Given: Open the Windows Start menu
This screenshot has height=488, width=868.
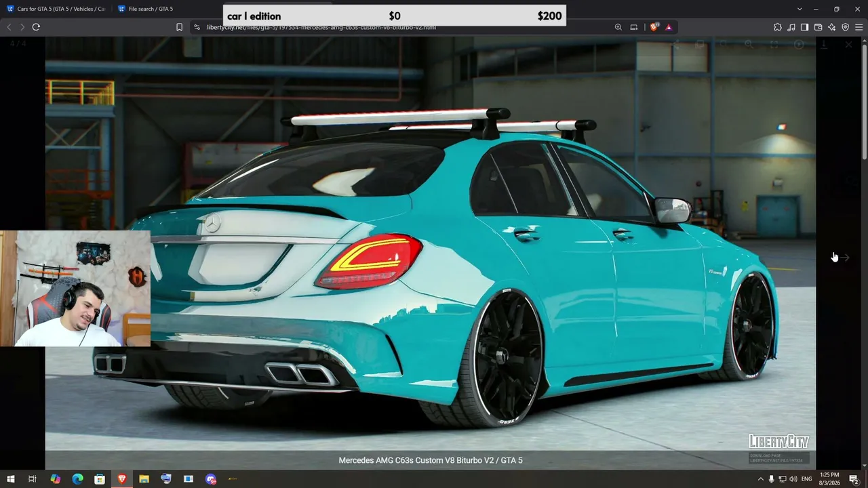Looking at the screenshot, I should pos(11,479).
